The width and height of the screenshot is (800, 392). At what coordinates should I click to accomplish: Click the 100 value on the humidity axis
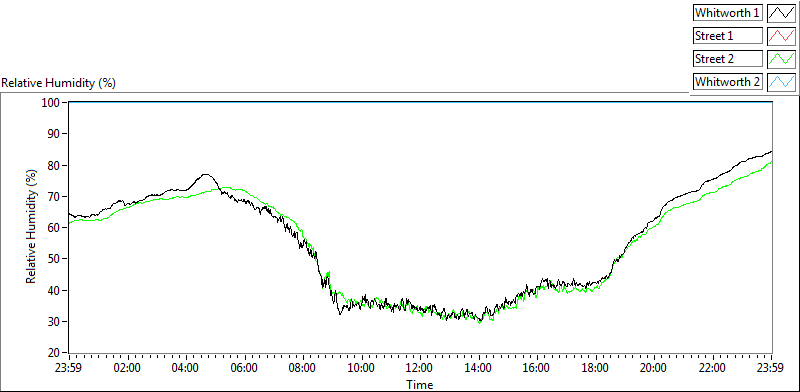pos(51,103)
